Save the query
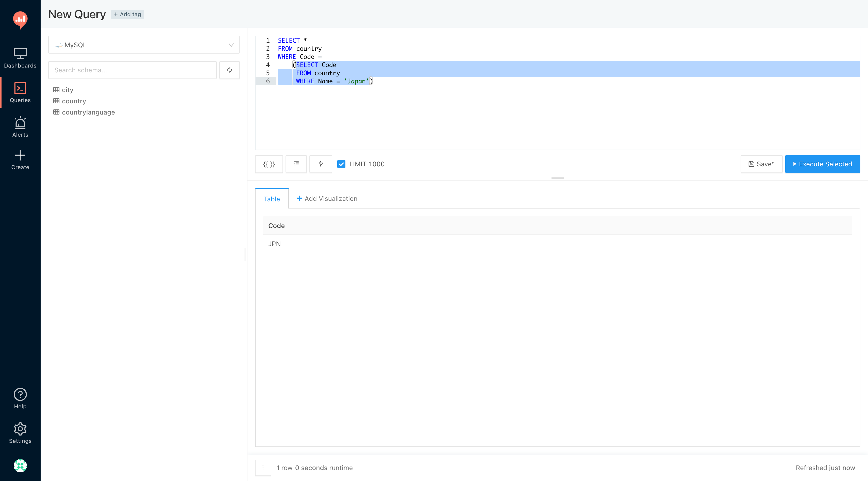This screenshot has height=481, width=868. pyautogui.click(x=761, y=164)
